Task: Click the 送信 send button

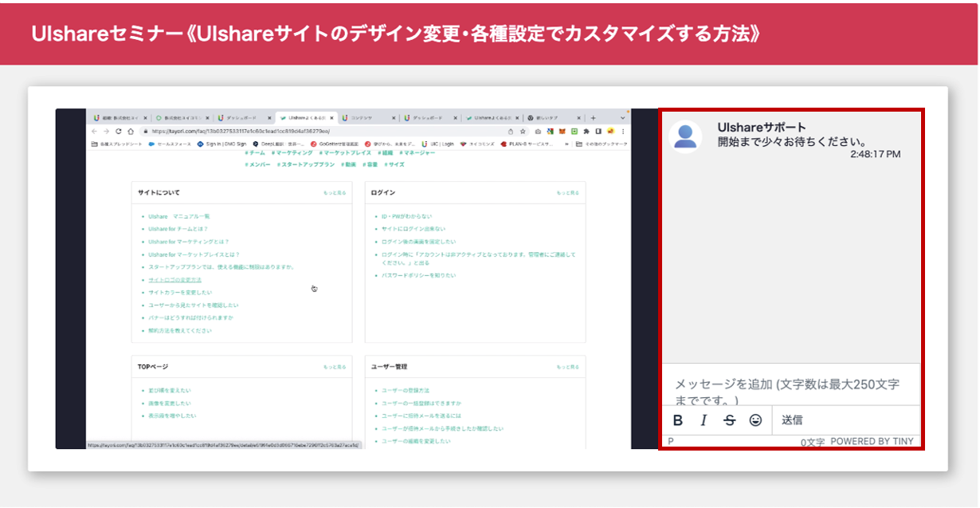Action: [x=792, y=420]
